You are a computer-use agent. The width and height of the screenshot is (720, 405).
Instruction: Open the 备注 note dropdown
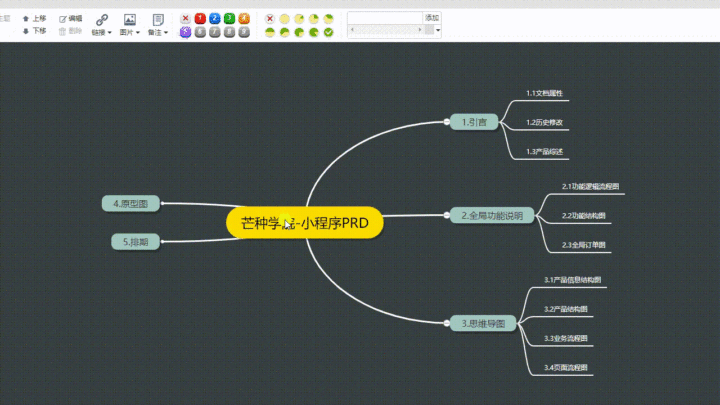tap(158, 25)
